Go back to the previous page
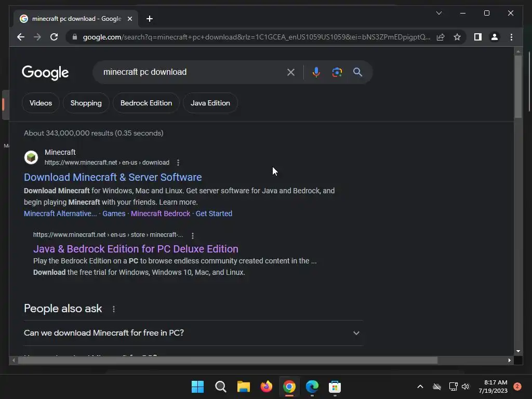The height and width of the screenshot is (399, 532). [x=21, y=37]
